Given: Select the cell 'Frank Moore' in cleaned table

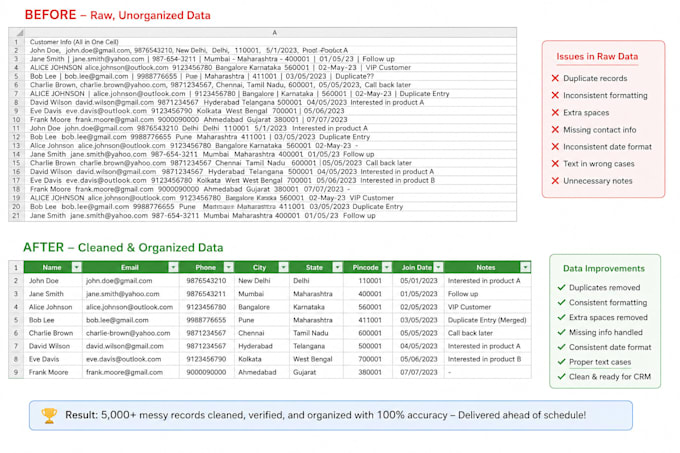Looking at the screenshot, I should (53, 372).
